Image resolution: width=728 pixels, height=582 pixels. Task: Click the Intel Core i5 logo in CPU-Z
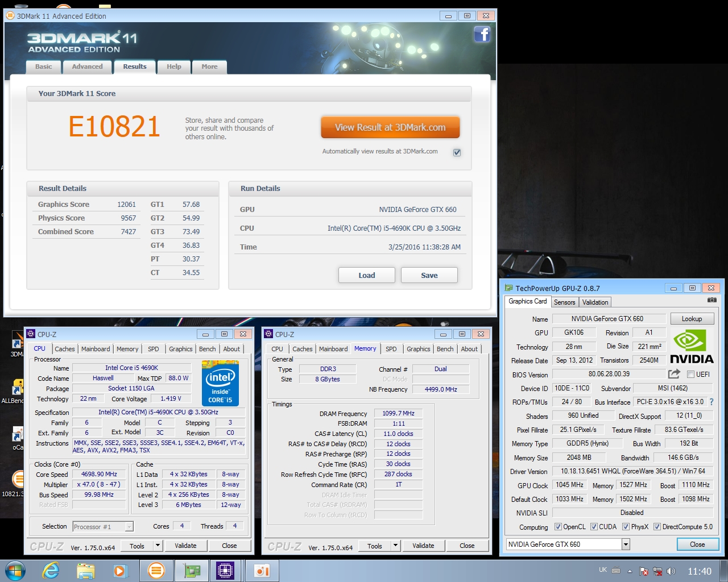[x=221, y=383]
